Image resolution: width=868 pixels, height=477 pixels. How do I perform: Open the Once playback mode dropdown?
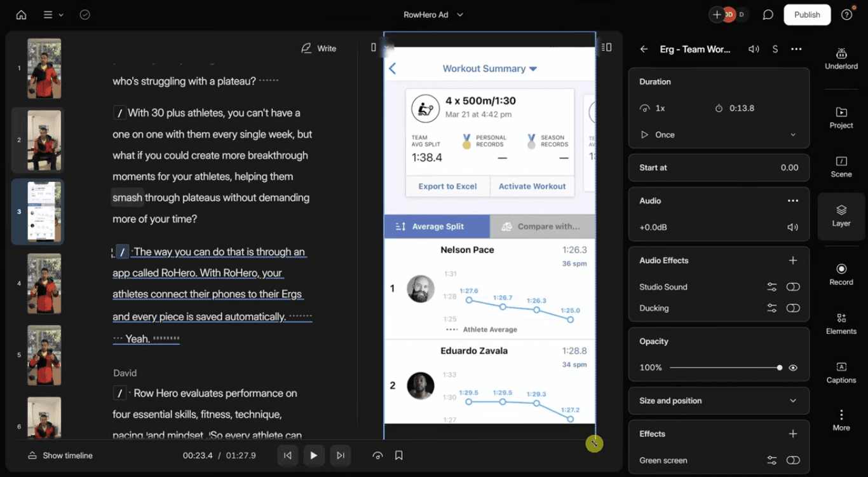tap(718, 135)
